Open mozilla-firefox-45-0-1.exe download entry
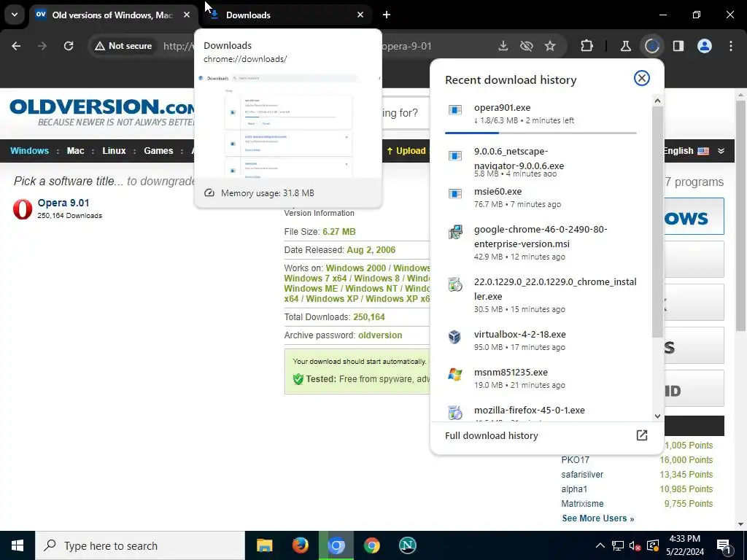Image resolution: width=747 pixels, height=560 pixels. click(x=541, y=411)
